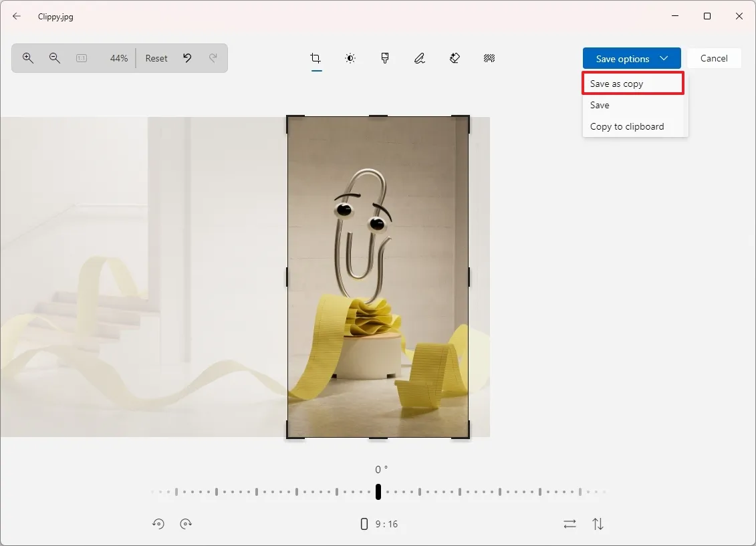Reset the zoom level
Viewport: 756px width, 546px height.
(156, 58)
